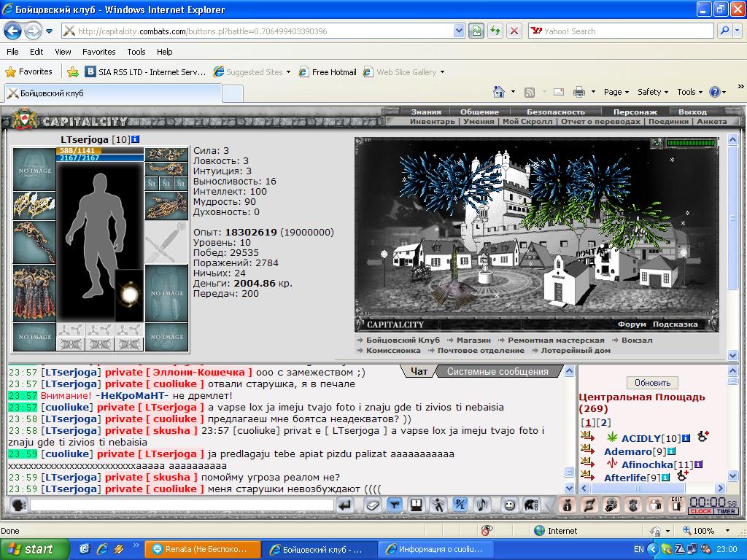This screenshot has width=747, height=560.
Task: Open the search provider dropdown arrow
Action: (738, 31)
